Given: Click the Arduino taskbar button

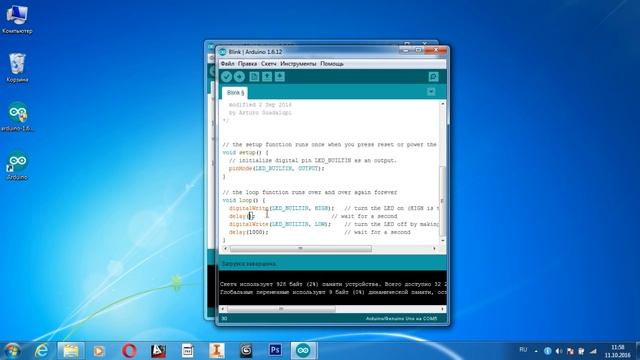Looking at the screenshot, I should [x=304, y=351].
